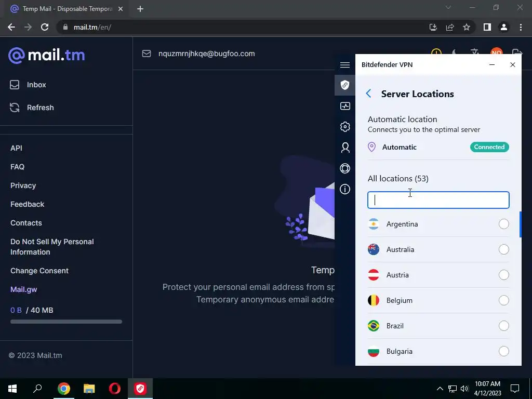
Task: Open Chrome profile avatar
Action: click(504, 27)
